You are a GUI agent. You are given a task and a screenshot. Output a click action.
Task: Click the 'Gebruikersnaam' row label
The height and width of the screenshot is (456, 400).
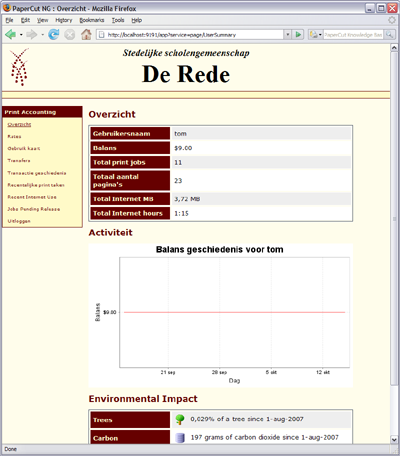point(130,133)
